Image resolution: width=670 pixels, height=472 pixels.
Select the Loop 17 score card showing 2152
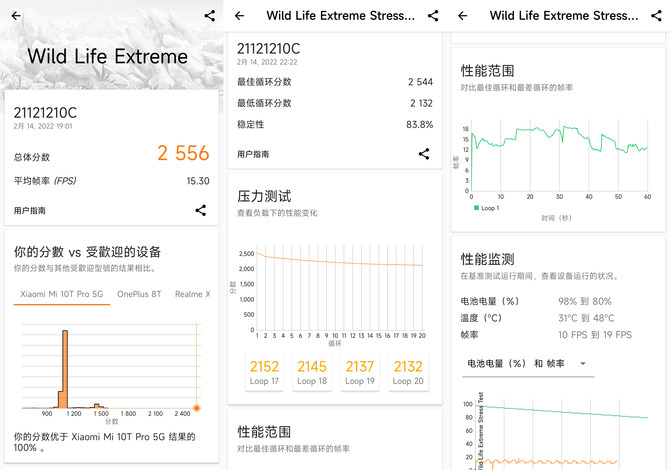265,372
